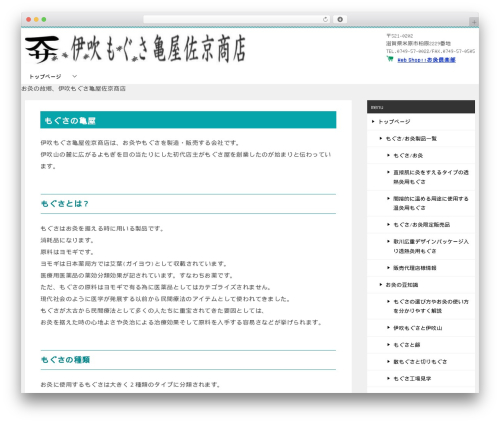
Task: Click the browser reload icon
Action: (325, 19)
